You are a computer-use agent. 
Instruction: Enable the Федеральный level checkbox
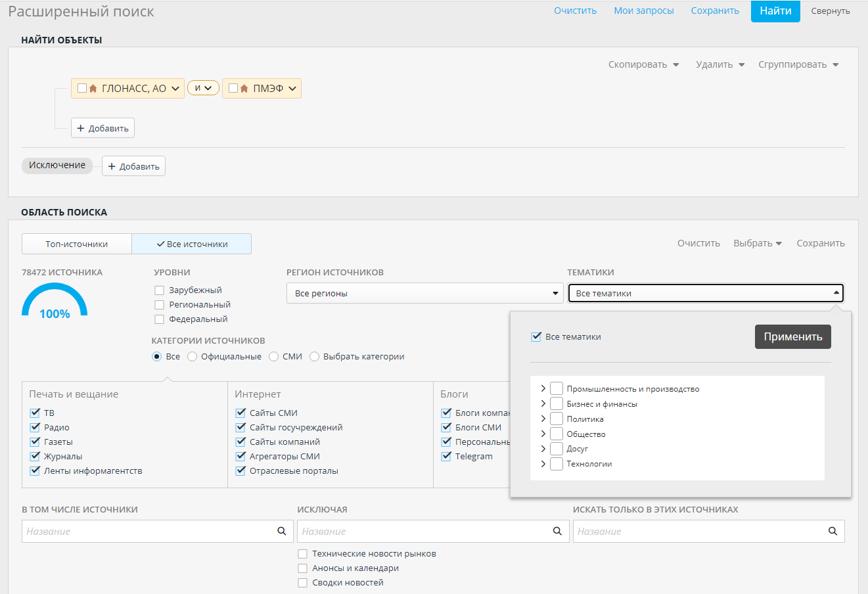(x=159, y=319)
